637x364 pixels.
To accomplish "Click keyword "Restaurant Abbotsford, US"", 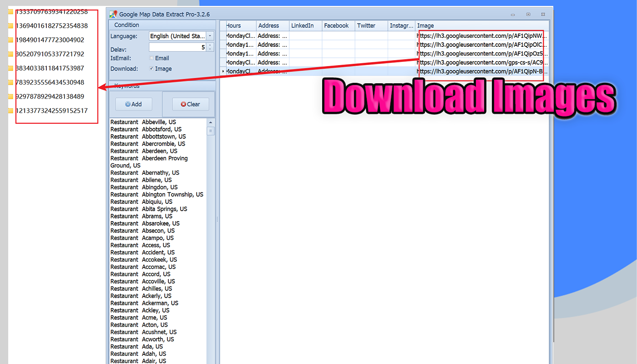I will (146, 129).
